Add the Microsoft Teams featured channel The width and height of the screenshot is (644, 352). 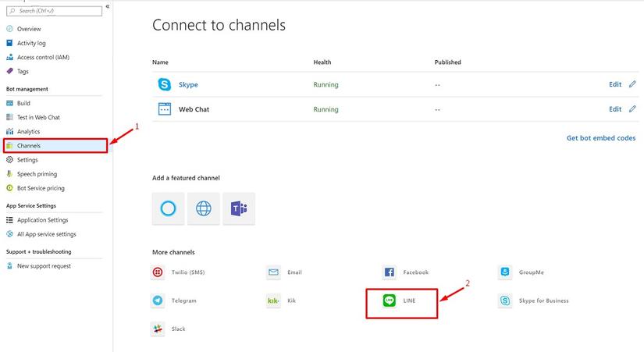(x=239, y=208)
